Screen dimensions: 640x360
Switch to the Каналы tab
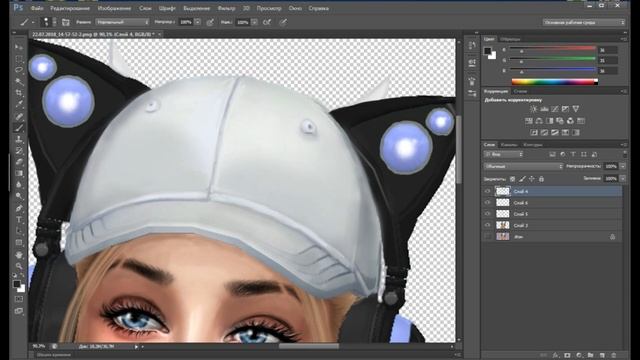[x=509, y=144]
